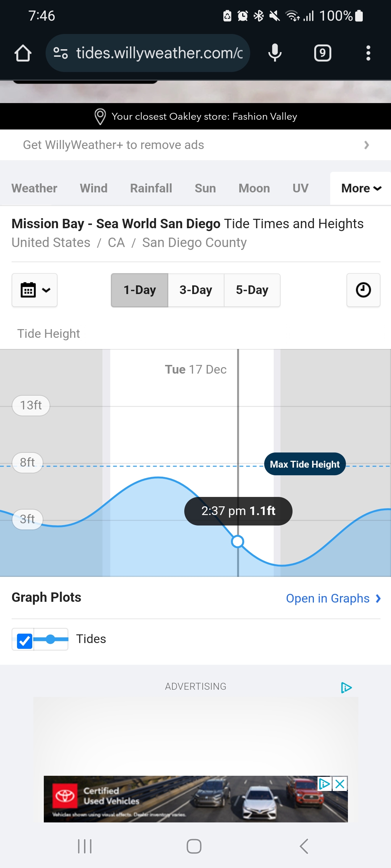Open Chrome's three-dot overflow menu
Viewport: 391px width, 868px height.
tap(368, 53)
